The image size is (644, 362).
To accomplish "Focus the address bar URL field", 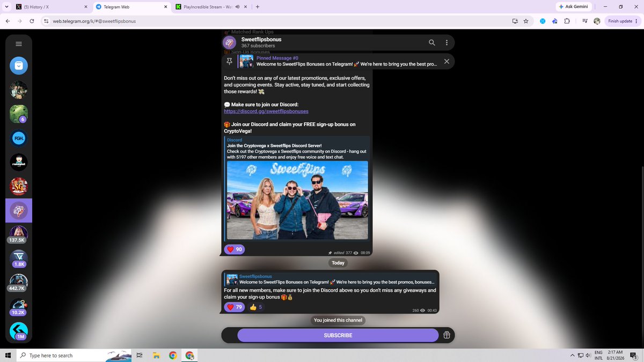I will (x=279, y=21).
